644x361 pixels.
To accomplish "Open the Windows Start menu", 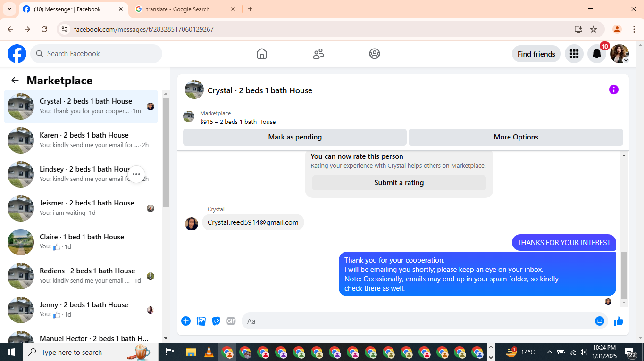I will (11, 352).
